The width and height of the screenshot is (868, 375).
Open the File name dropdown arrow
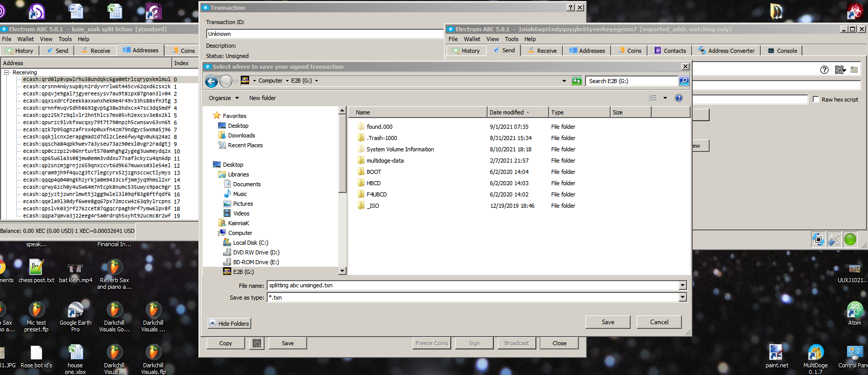pyautogui.click(x=682, y=286)
